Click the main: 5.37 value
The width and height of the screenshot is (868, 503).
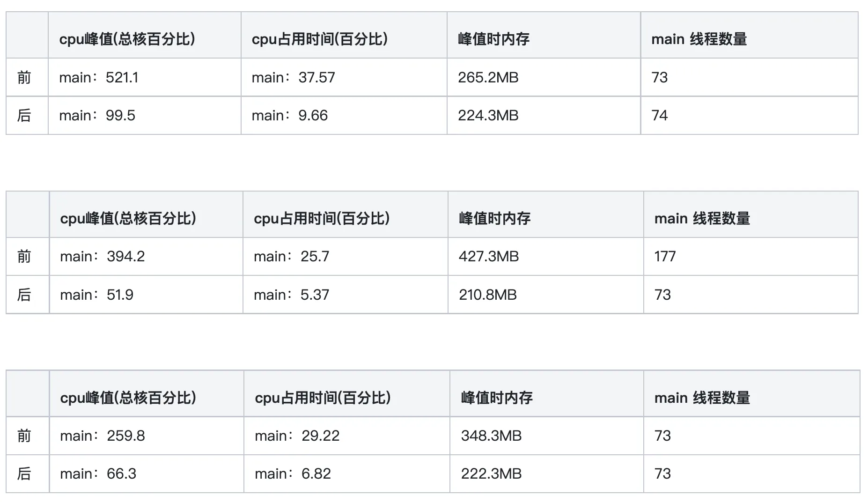(291, 295)
